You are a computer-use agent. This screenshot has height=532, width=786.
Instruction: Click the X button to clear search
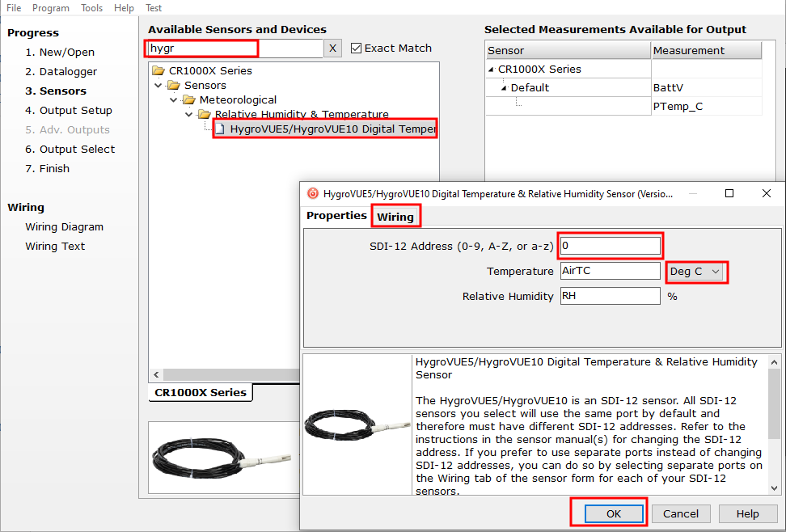coord(332,49)
